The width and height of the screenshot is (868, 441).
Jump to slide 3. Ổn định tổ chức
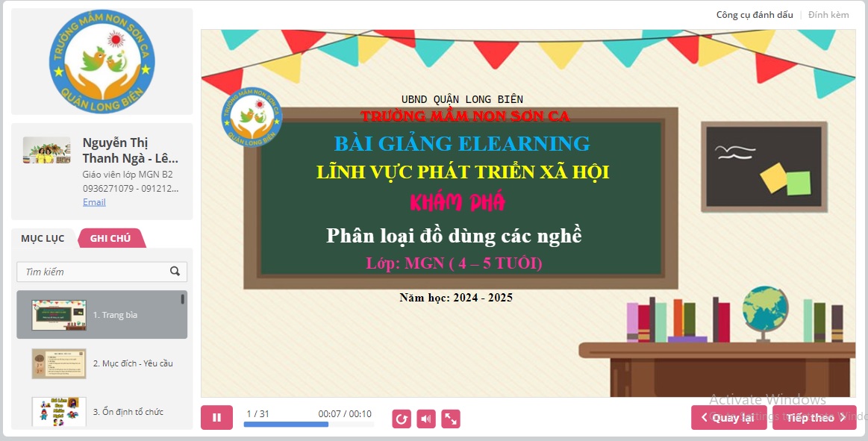[x=102, y=411]
